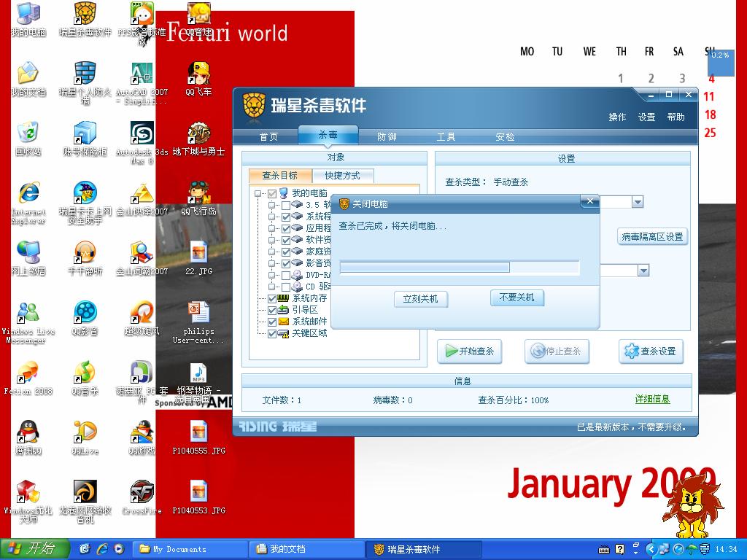Check the DVD-RAM drive checkbox
Viewport: 747px width, 560px height.
pyautogui.click(x=286, y=275)
